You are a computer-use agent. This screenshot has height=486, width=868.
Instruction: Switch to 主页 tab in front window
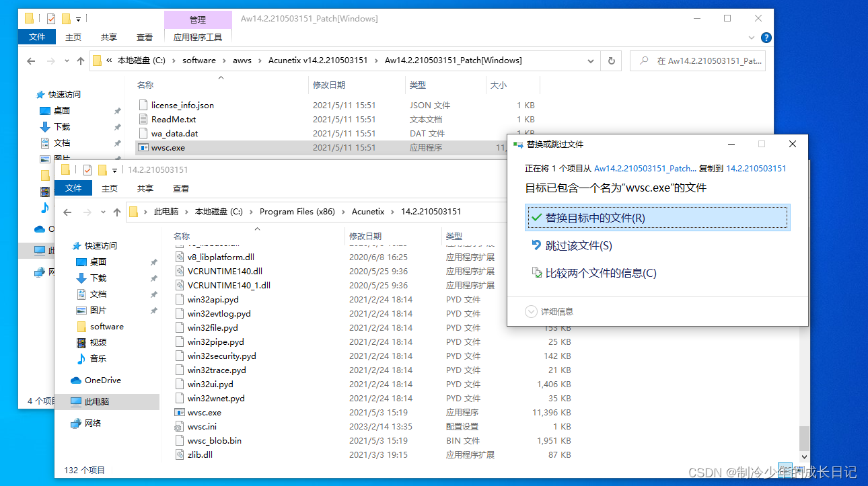click(110, 189)
